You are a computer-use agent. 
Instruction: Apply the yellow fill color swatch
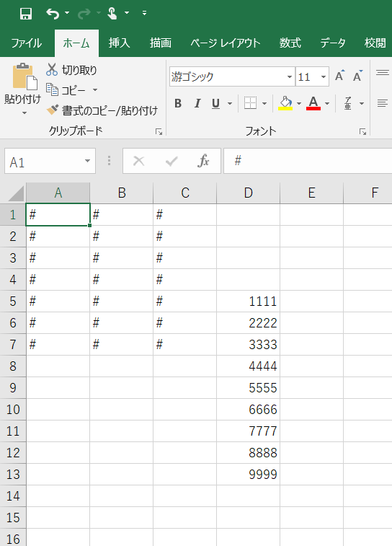point(285,103)
